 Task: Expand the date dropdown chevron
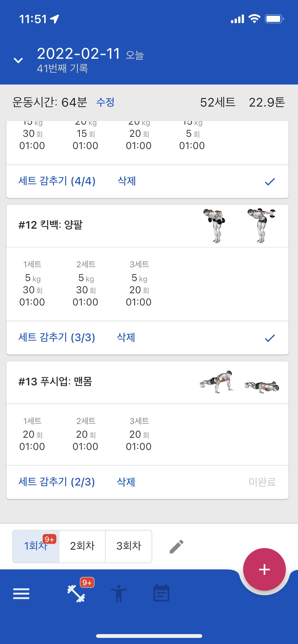point(18,60)
